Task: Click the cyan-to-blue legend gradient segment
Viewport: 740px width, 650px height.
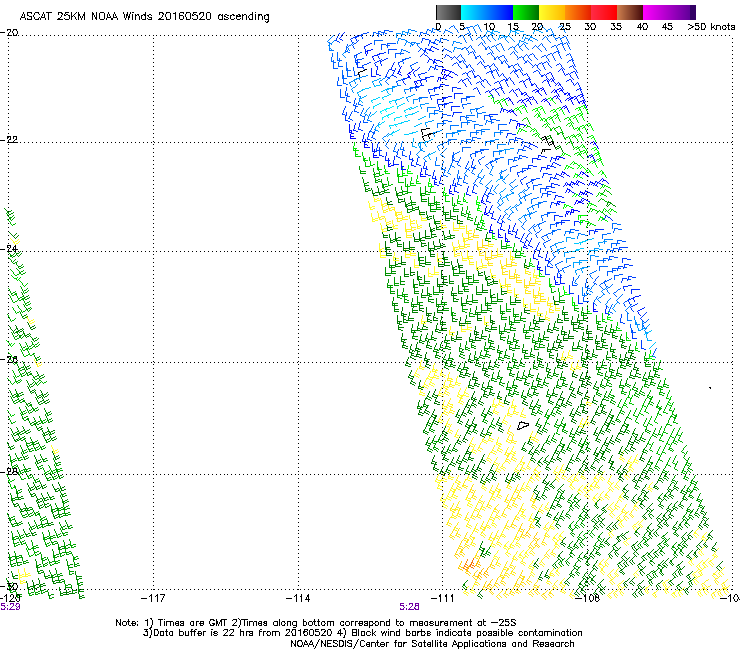Action: [487, 12]
